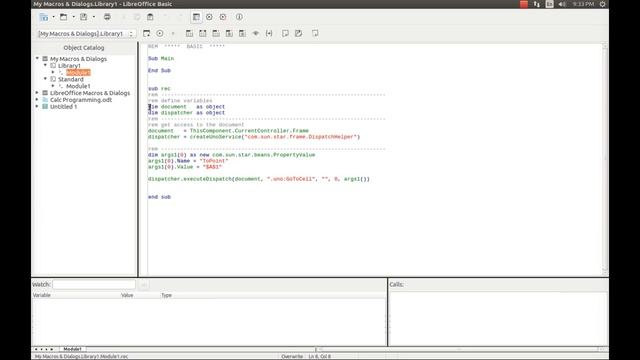Click the Compile icon next to library selector
The image size is (640, 360).
click(147, 33)
